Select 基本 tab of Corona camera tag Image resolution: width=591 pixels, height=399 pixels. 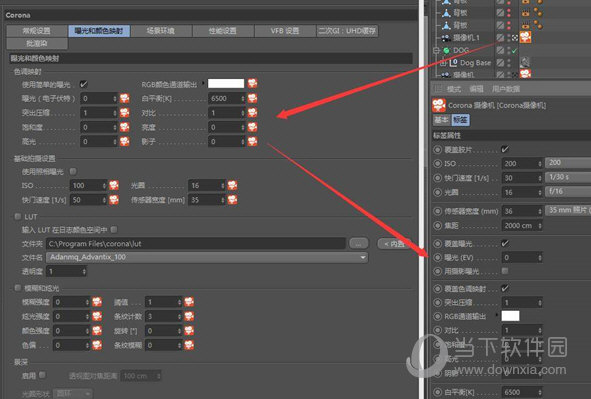(441, 120)
